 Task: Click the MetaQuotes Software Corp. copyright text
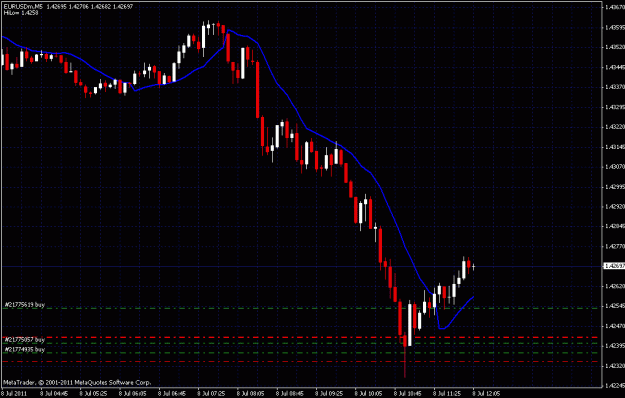pyautogui.click(x=77, y=382)
